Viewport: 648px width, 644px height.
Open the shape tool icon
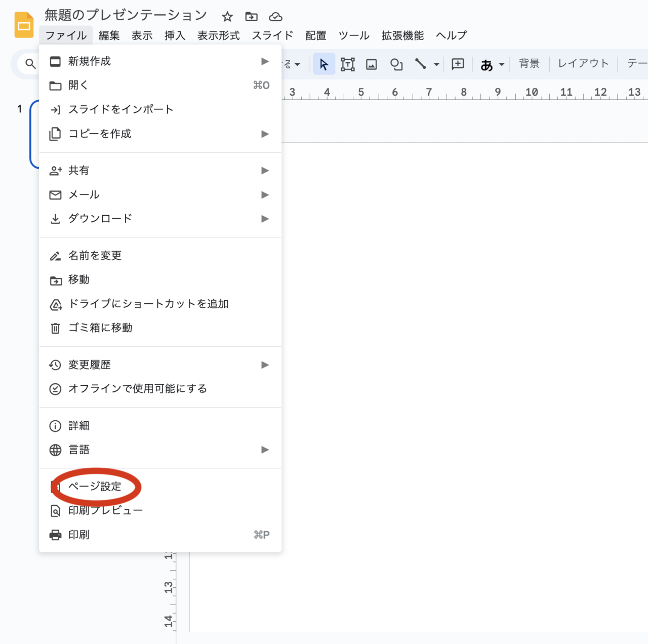point(396,64)
